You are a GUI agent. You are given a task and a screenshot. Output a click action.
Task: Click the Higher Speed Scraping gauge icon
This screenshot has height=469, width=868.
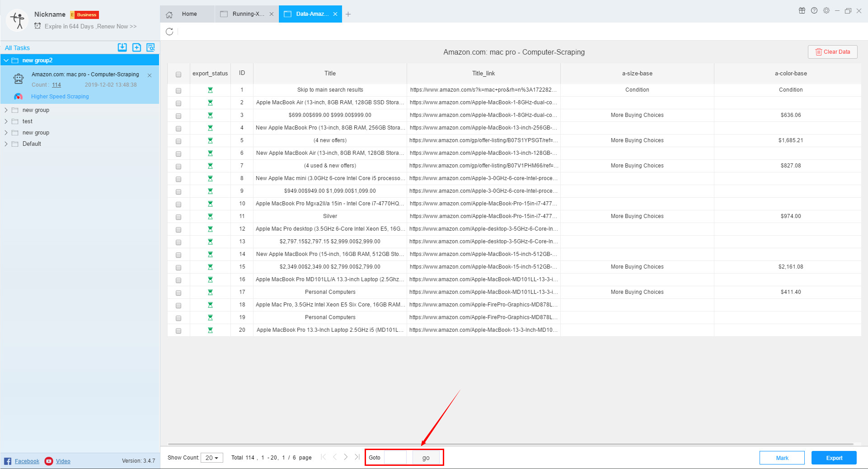(19, 97)
